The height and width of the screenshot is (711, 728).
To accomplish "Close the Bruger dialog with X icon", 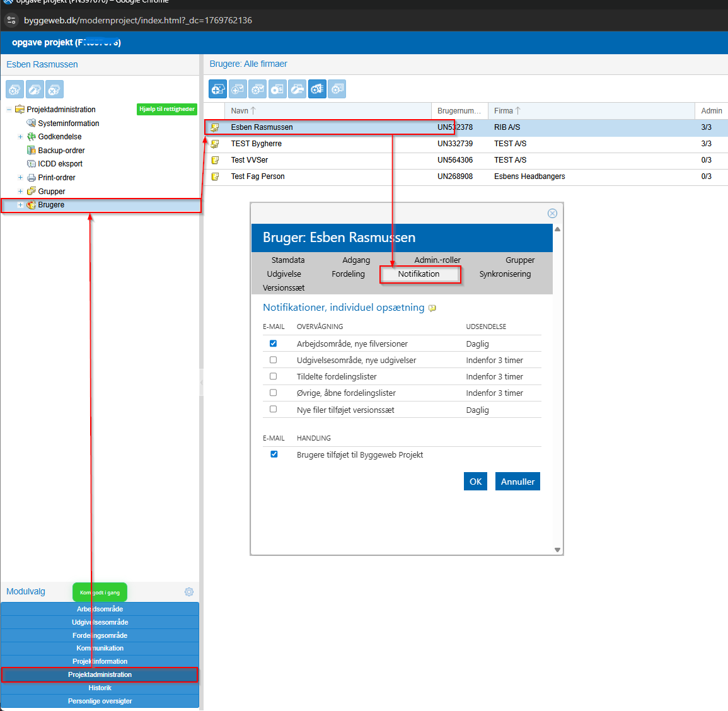I will [552, 213].
